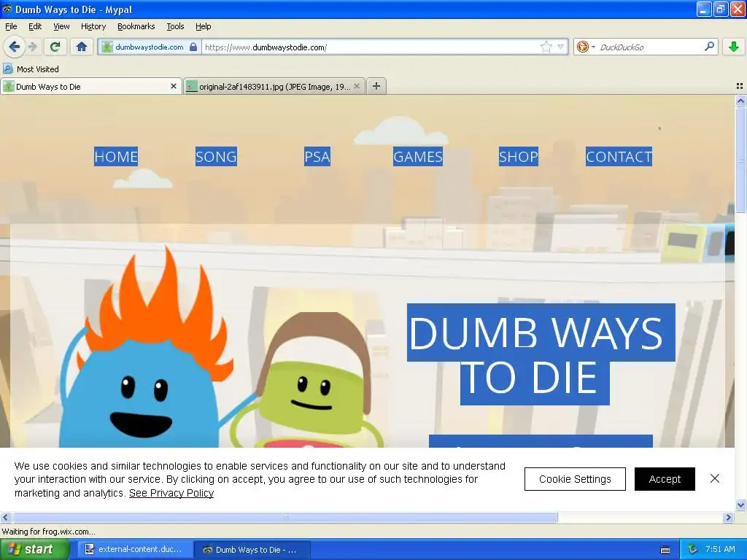This screenshot has width=747, height=560.
Task: Open the SONG page link
Action: [x=216, y=156]
